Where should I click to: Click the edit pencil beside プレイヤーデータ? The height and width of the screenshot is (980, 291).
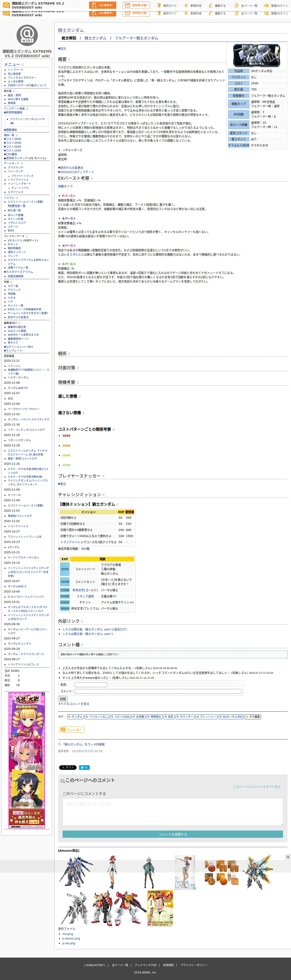point(27,236)
